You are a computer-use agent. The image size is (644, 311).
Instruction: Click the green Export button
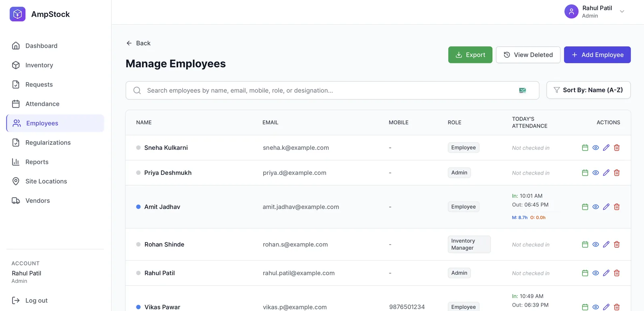tap(470, 55)
